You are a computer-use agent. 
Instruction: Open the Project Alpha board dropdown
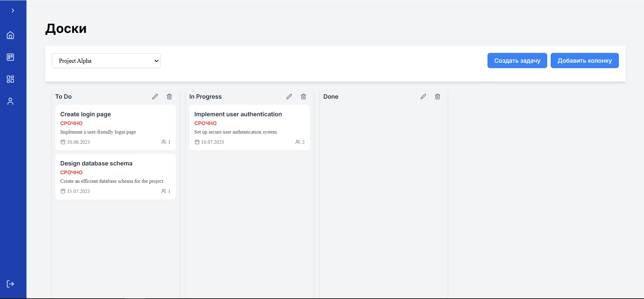(x=106, y=61)
